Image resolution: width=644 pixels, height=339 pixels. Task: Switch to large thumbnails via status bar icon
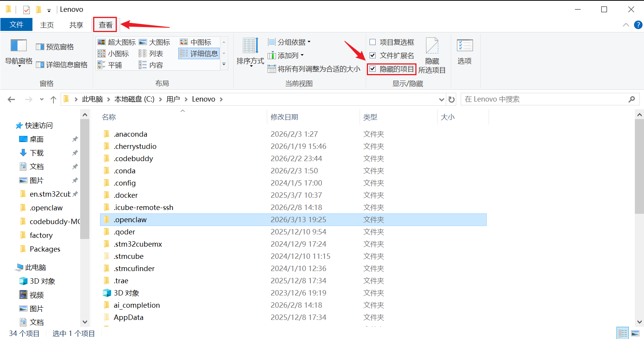pos(635,333)
